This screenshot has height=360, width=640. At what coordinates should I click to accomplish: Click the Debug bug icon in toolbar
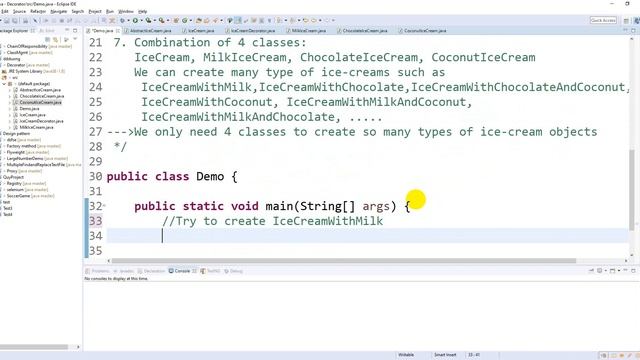coord(122,20)
